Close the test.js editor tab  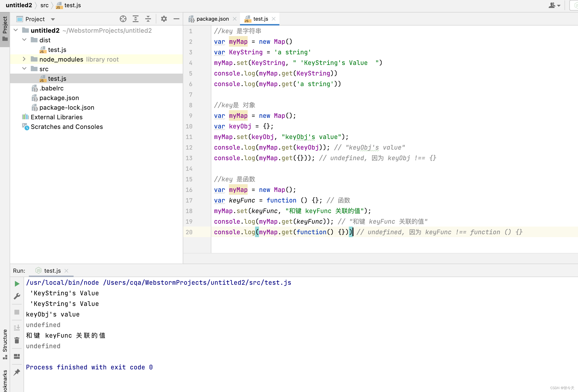point(274,19)
